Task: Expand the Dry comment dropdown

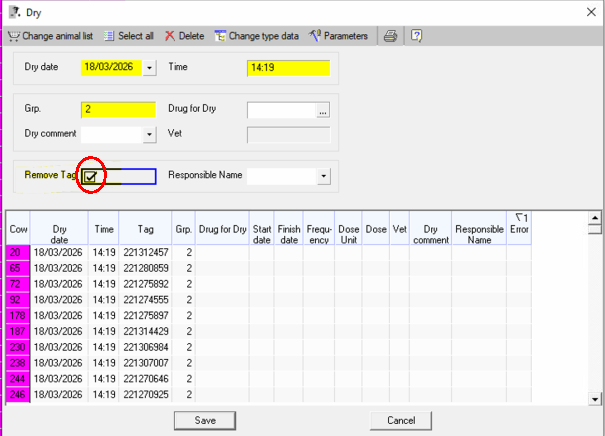Action: pyautogui.click(x=149, y=135)
